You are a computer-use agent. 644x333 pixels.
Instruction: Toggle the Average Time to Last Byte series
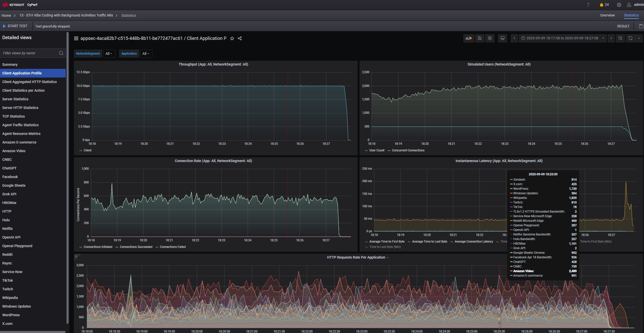[429, 242]
